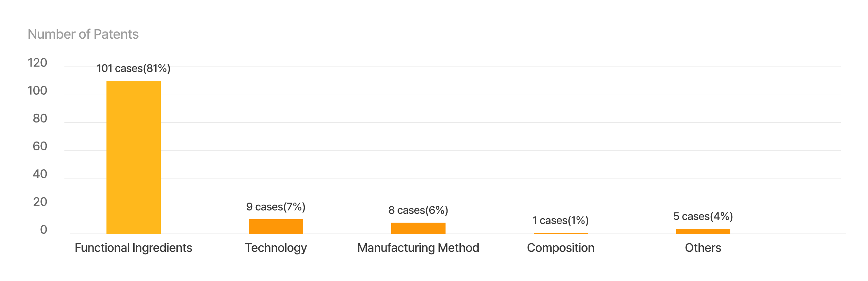Select the "5 cases(4%)" data label
Viewport: 868px width, 281px height.
tap(703, 216)
